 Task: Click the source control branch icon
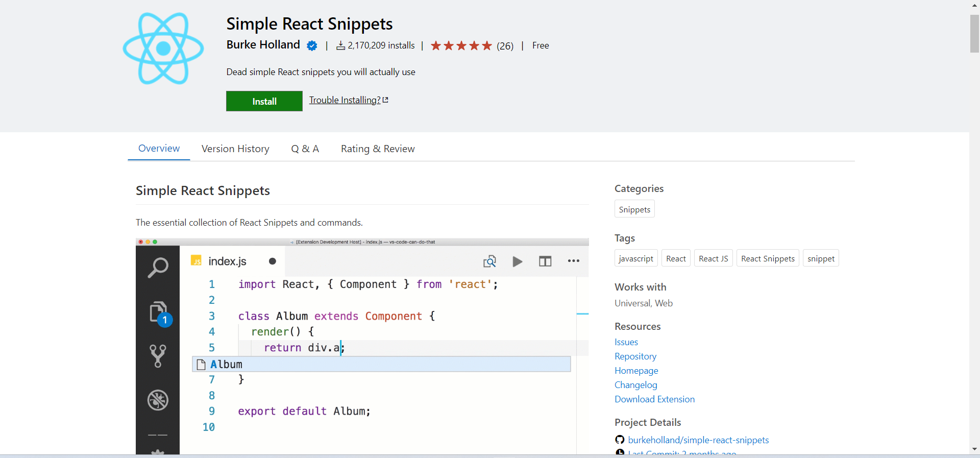(x=158, y=356)
